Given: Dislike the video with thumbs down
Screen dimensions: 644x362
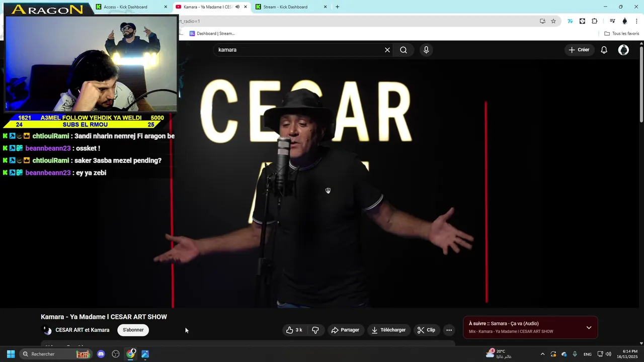Looking at the screenshot, I should [315, 330].
